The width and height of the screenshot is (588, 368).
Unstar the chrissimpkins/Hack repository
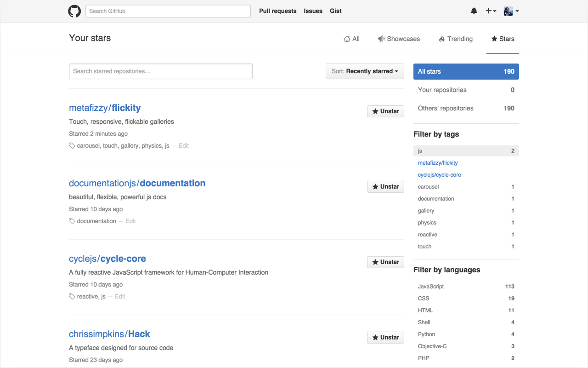point(385,337)
